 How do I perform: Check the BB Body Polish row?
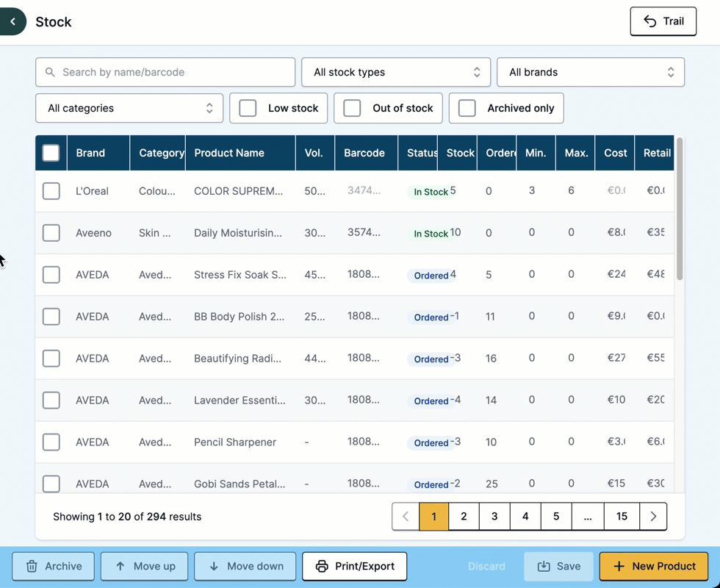(51, 317)
